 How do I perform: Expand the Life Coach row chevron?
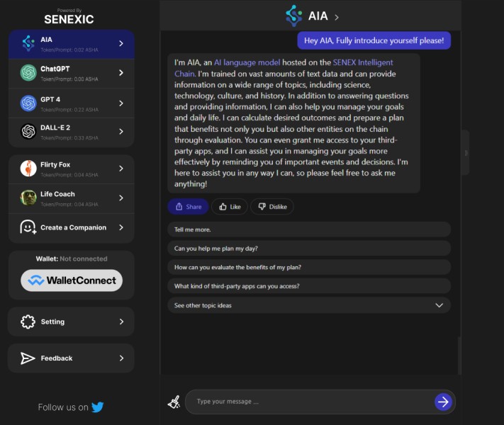coord(121,198)
